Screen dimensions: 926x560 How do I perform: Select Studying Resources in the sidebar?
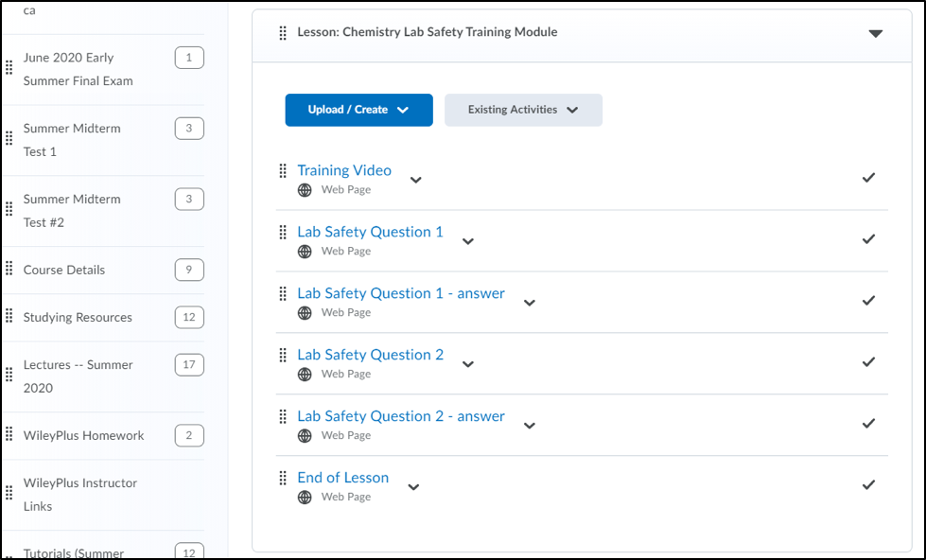(x=78, y=317)
